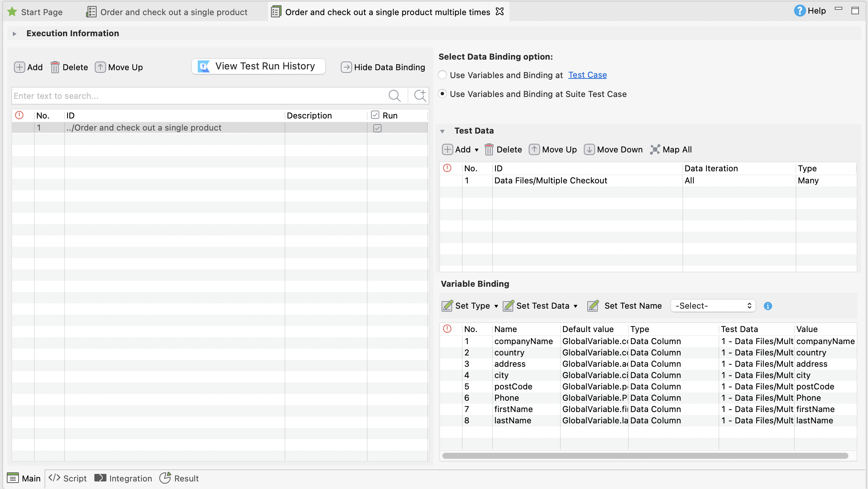This screenshot has height=489, width=868.
Task: Click the Map All icon
Action: [x=655, y=149]
